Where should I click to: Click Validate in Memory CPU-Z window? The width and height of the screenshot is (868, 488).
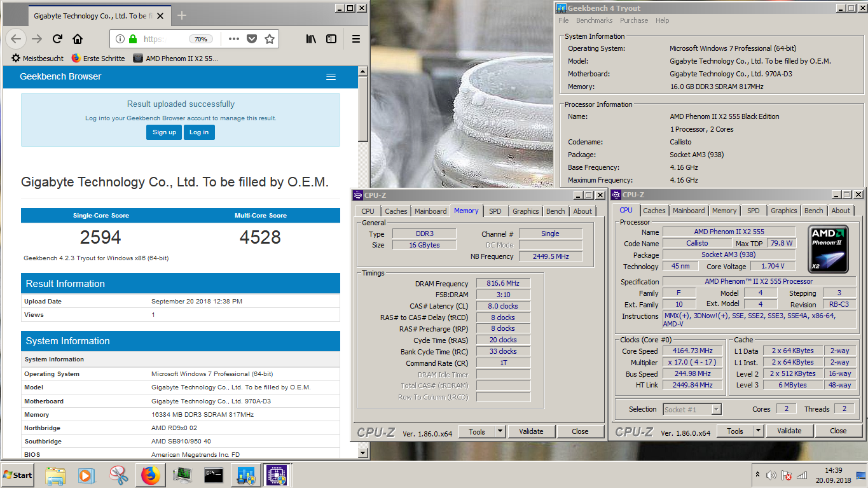[x=531, y=431]
